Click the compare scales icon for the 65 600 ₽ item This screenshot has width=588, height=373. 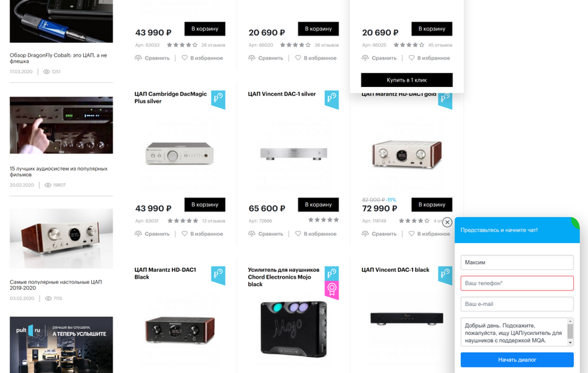pos(251,234)
